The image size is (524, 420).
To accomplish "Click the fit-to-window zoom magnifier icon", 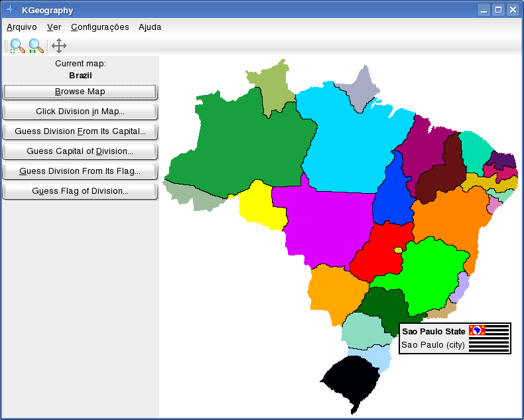I will click(17, 46).
